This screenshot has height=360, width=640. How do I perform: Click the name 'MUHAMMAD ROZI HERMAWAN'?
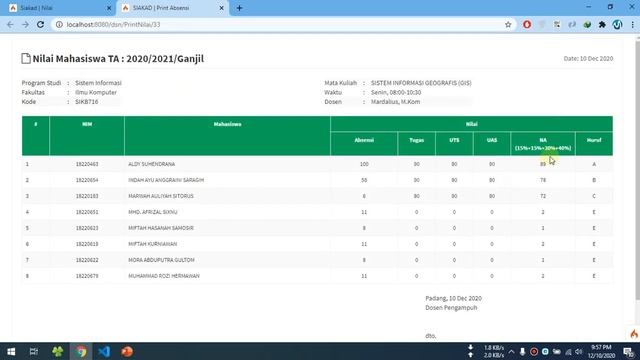click(x=164, y=276)
